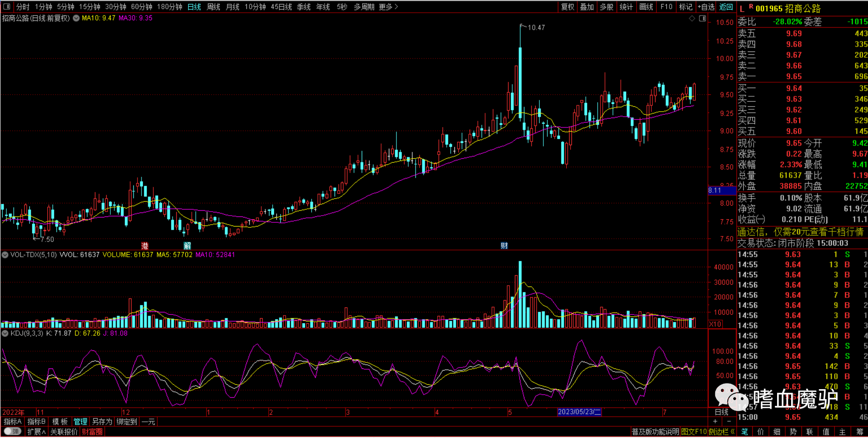Select the 10分钟 period tab
The height and width of the screenshot is (438, 868).
click(255, 7)
